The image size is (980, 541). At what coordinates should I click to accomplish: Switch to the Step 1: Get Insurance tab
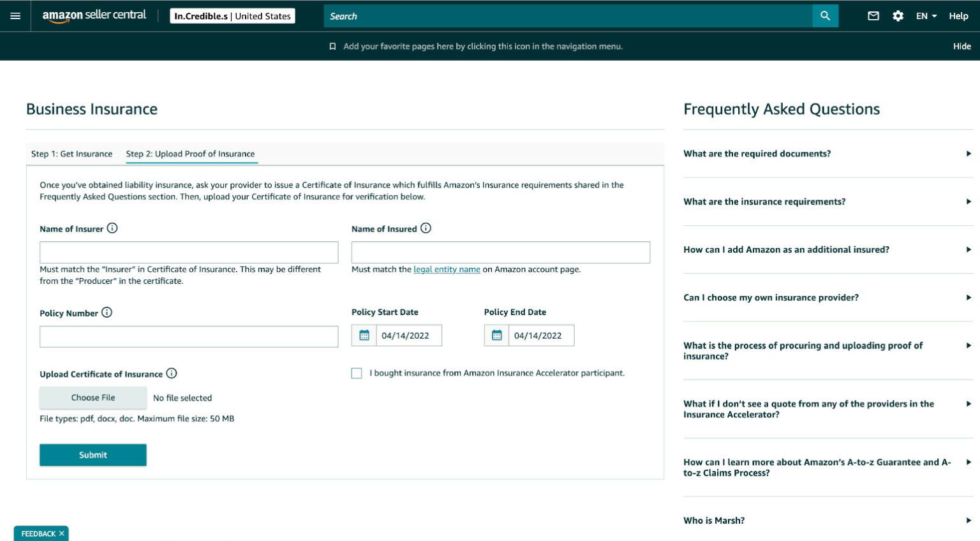pos(71,154)
